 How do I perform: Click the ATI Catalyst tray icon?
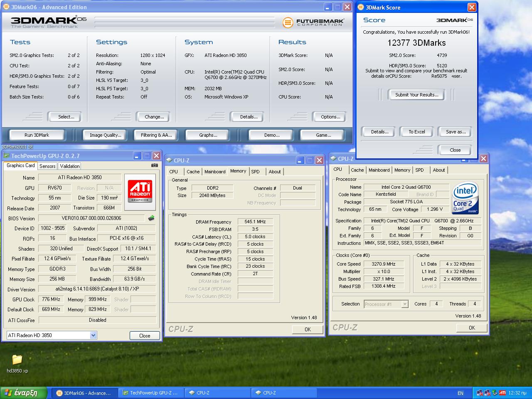pos(502,393)
